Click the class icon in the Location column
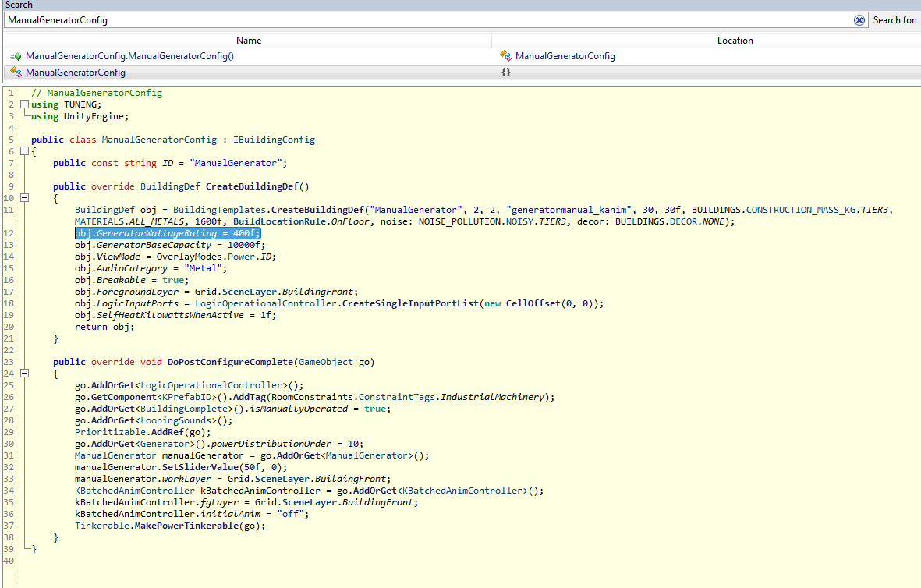This screenshot has width=921, height=588. click(x=505, y=56)
